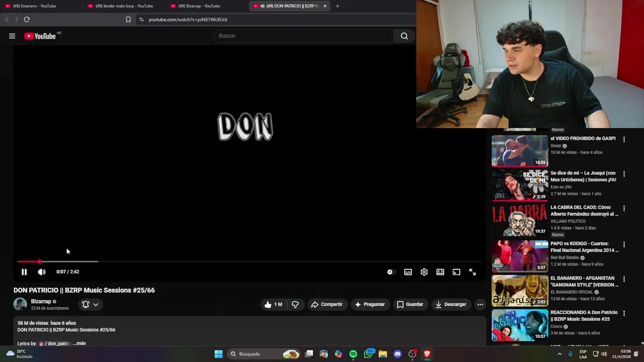Open EL BANANERO AFGANISTAN thumbnail

pos(520,290)
